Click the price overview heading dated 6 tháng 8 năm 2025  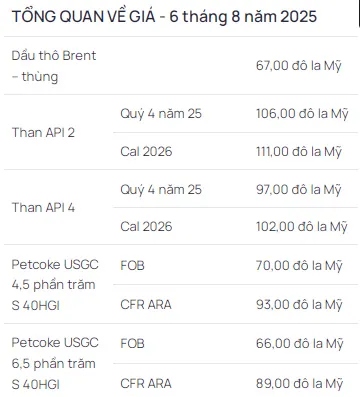point(164,17)
